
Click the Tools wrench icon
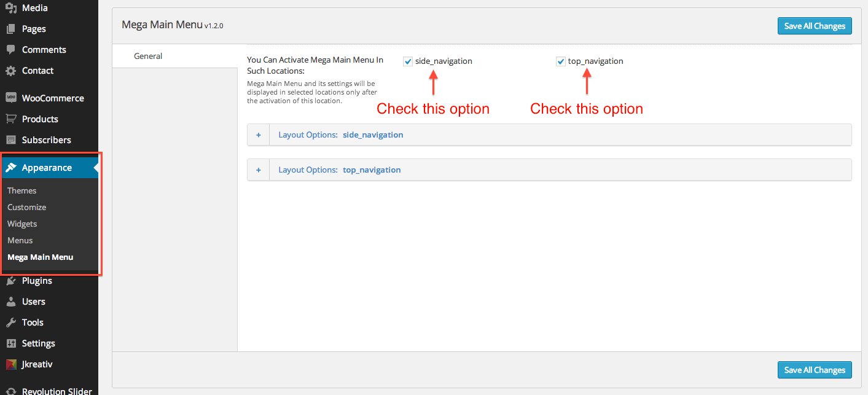[10, 323]
